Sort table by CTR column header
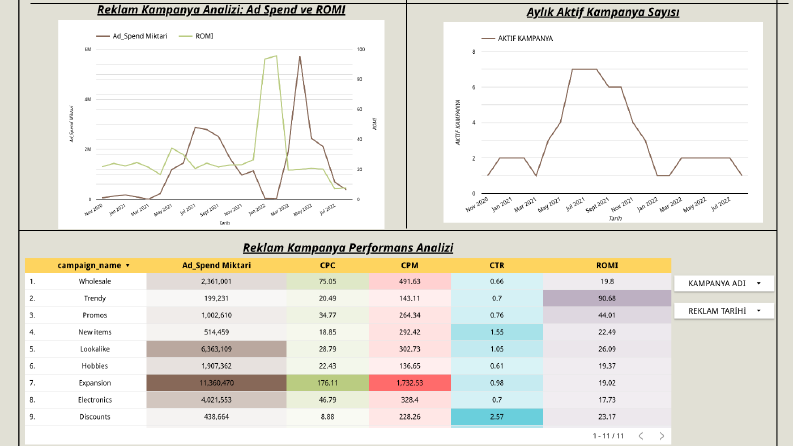The height and width of the screenshot is (446, 793). [497, 265]
